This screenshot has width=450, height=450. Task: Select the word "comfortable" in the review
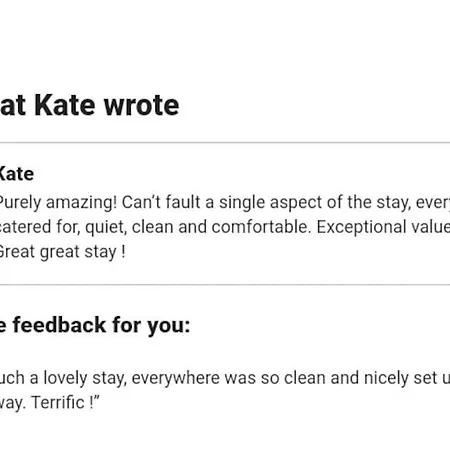[261, 227]
